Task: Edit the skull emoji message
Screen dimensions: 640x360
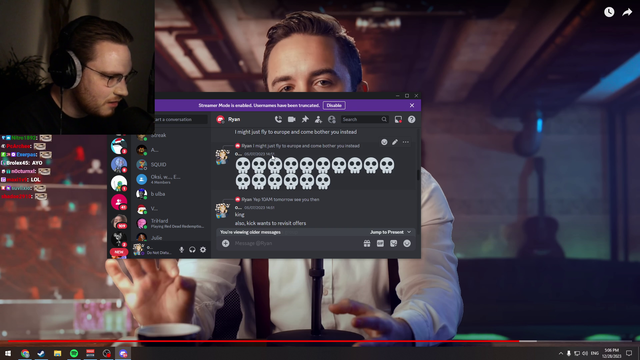Action: (395, 142)
